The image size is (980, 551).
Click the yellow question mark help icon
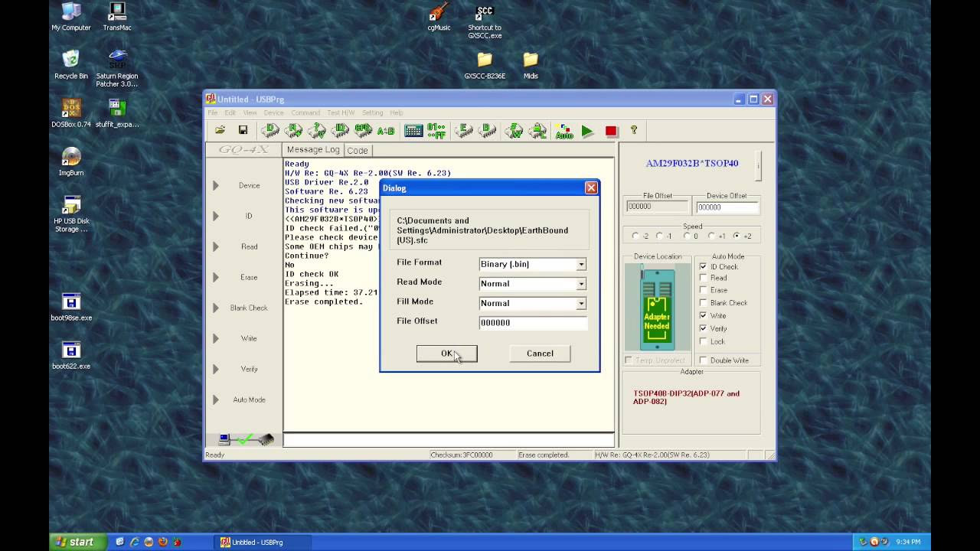(633, 130)
